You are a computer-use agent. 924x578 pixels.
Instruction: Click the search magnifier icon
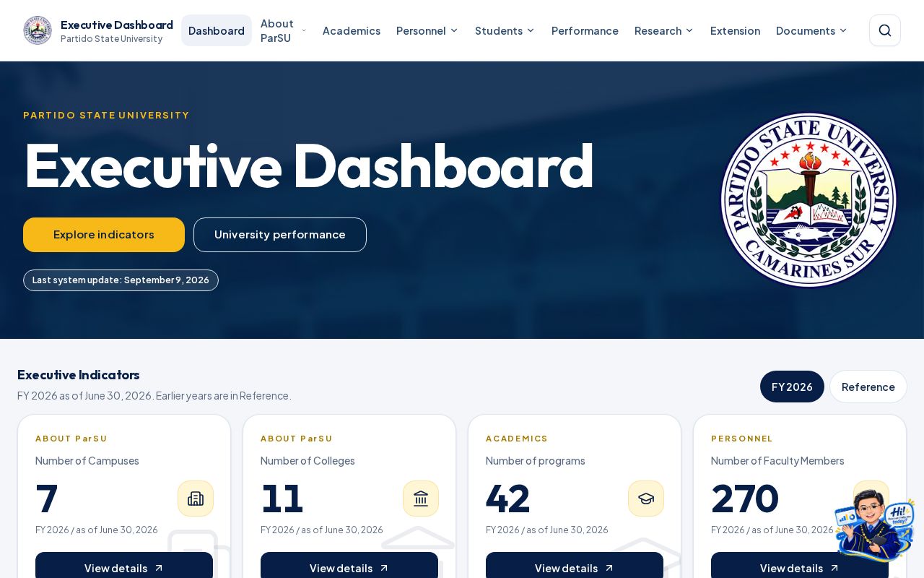coord(885,30)
